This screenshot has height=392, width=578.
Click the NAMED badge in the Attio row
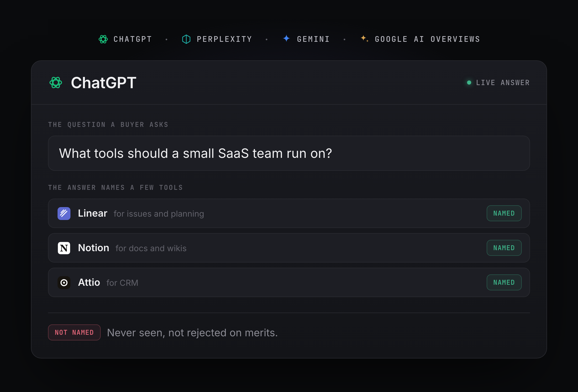coord(504,282)
